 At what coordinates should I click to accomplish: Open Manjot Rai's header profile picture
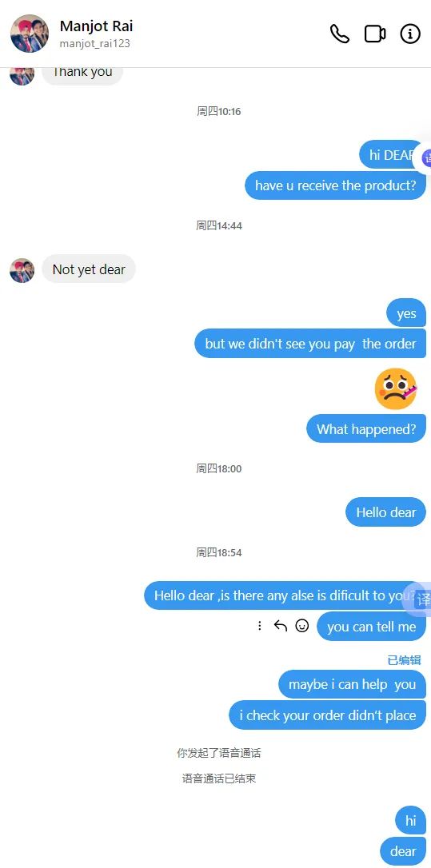click(30, 34)
